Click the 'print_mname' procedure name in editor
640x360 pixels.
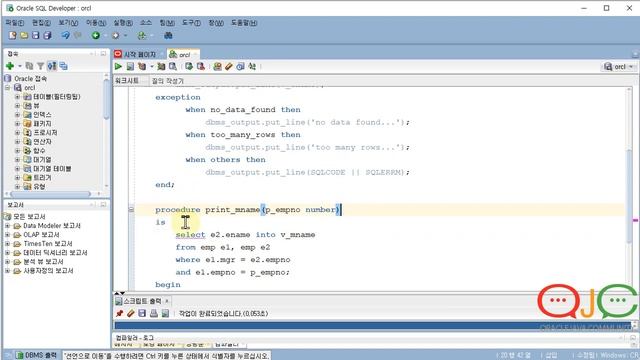click(232, 210)
